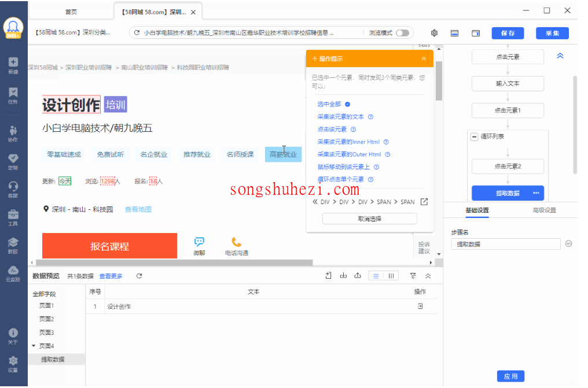Image resolution: width=588 pixels, height=388 pixels.
Task: Toggle the 浏览模式 switch
Action: click(x=402, y=33)
